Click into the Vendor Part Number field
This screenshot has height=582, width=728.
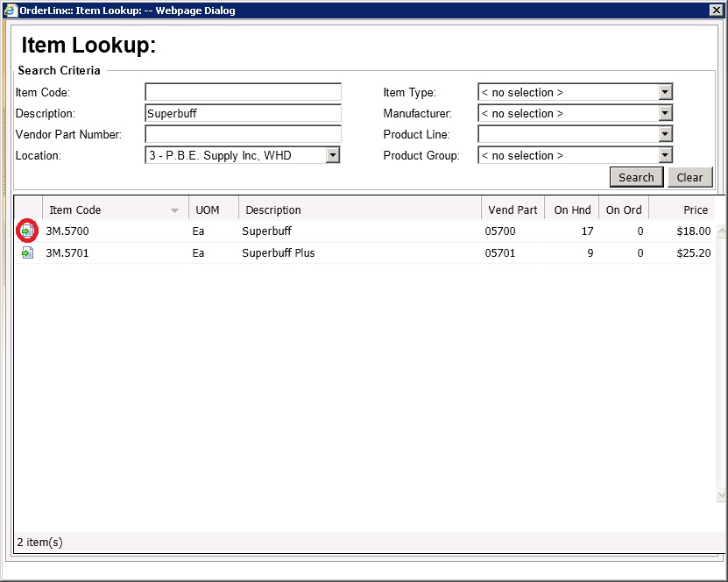243,134
